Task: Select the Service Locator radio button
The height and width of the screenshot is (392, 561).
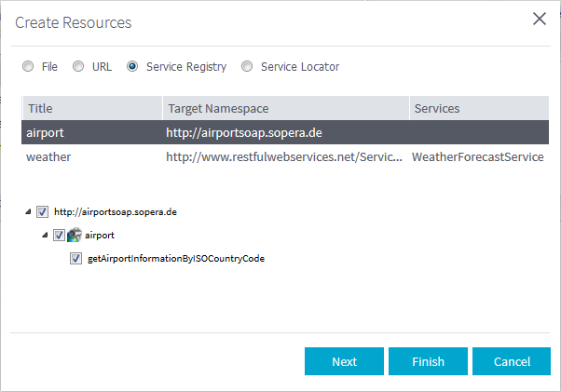Action: (247, 67)
